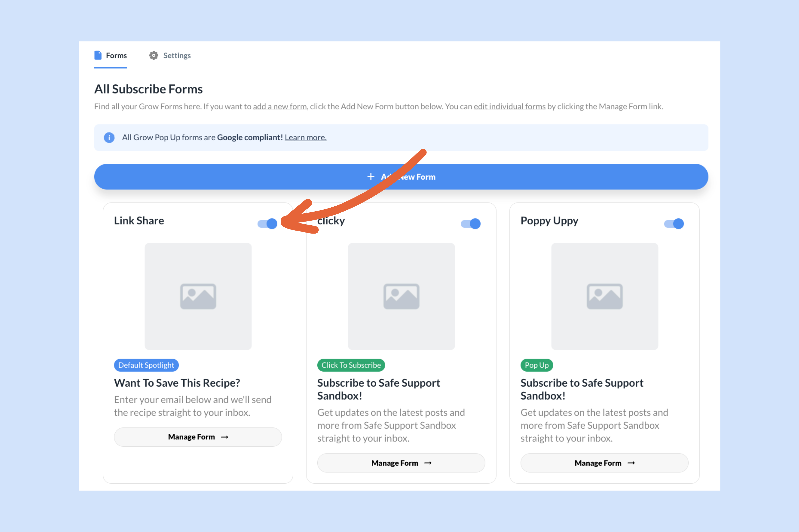
Task: Open the Learn more link
Action: pos(305,137)
